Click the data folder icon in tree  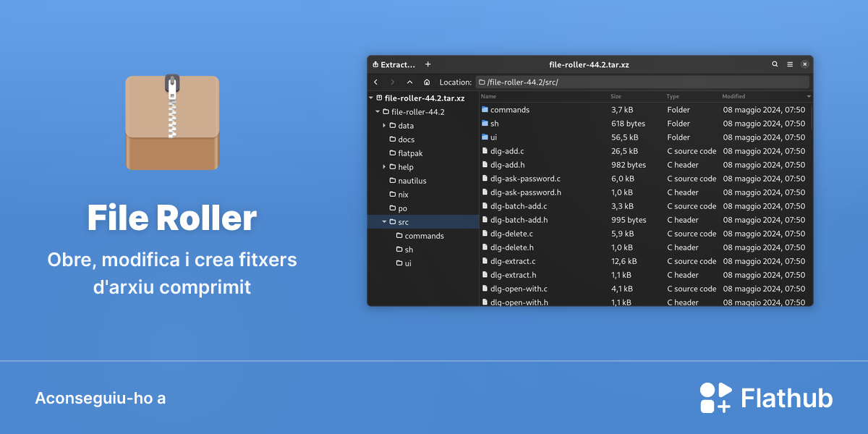(393, 126)
